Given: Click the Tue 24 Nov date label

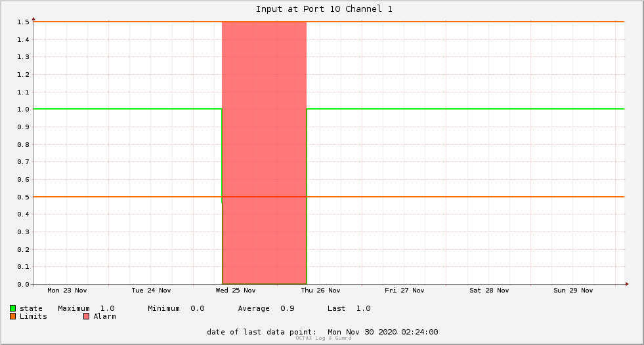Looking at the screenshot, I should coord(151,291).
